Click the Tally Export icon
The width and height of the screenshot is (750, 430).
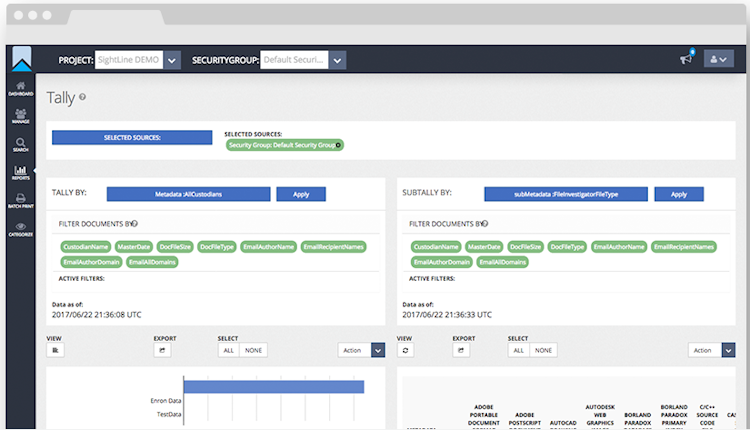pyautogui.click(x=162, y=350)
